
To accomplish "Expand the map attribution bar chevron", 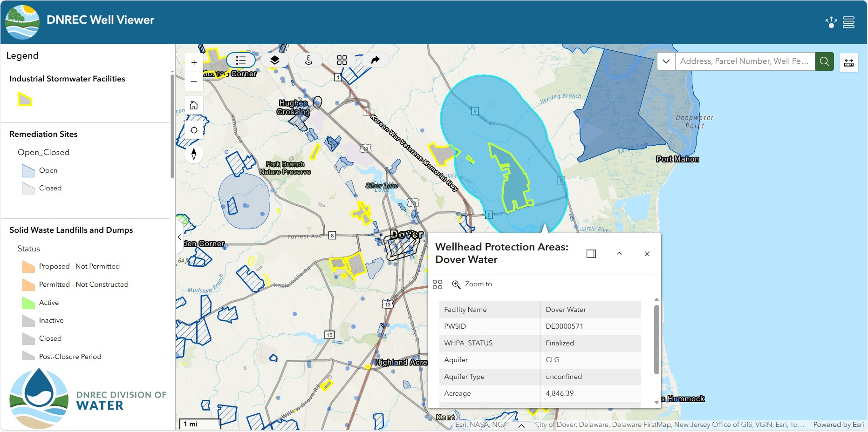I will tap(521, 425).
